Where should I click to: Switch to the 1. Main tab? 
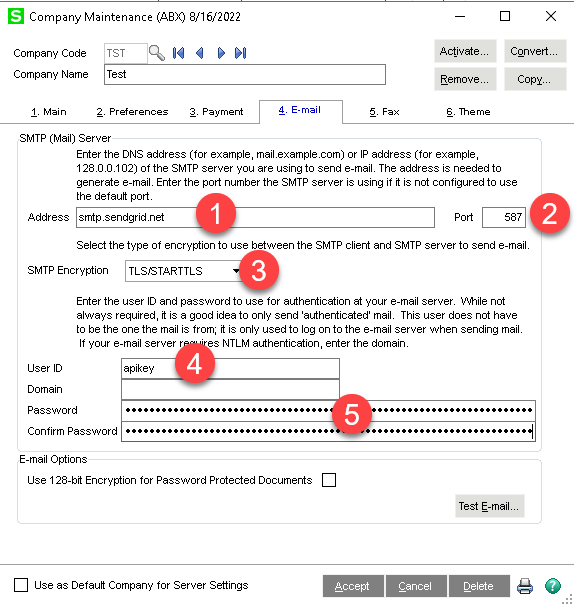click(49, 112)
